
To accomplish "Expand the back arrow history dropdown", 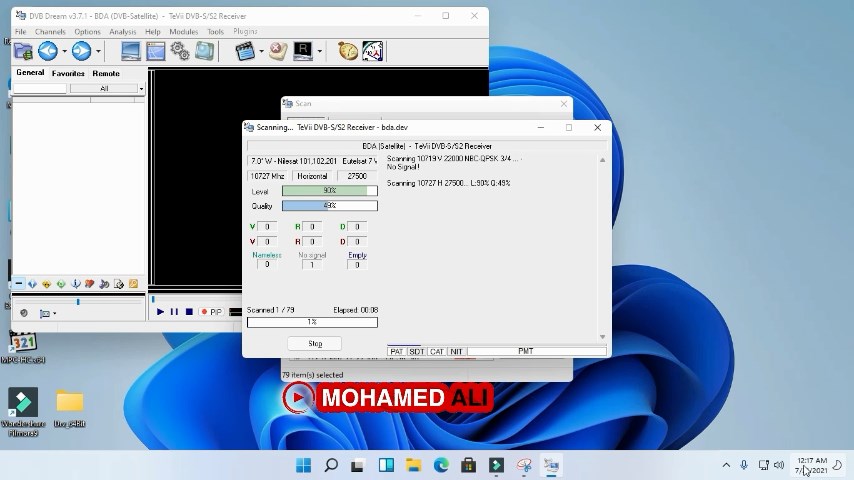I will pyautogui.click(x=64, y=52).
